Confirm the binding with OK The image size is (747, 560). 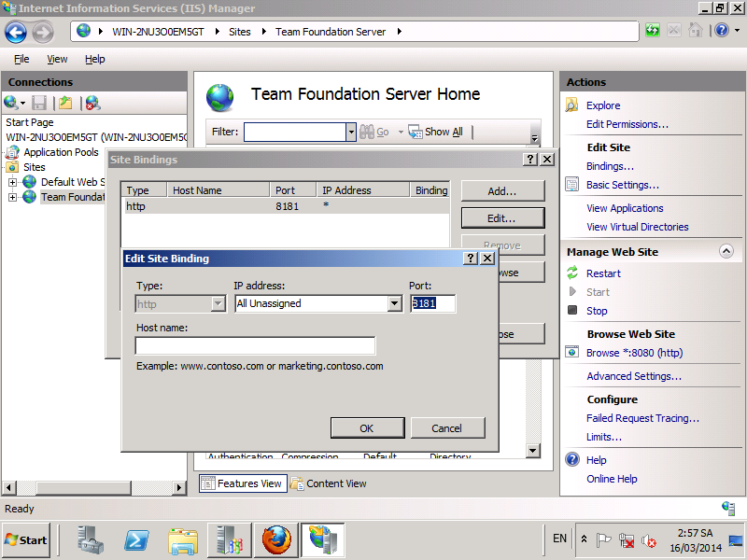[x=367, y=428]
